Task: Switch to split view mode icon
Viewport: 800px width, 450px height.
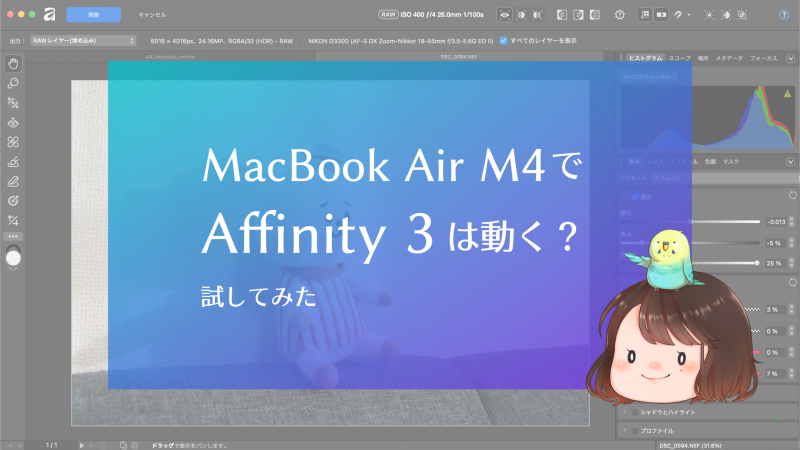Action: click(521, 15)
